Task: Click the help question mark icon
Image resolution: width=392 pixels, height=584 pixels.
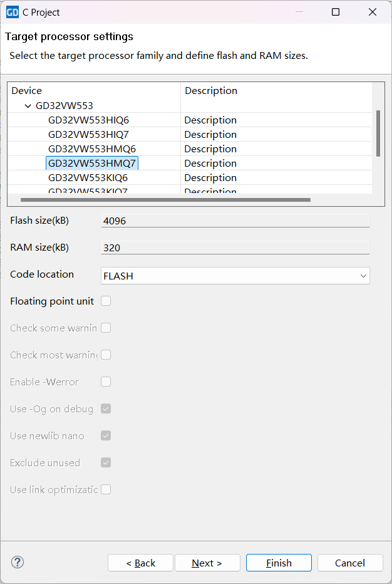Action: pos(18,562)
